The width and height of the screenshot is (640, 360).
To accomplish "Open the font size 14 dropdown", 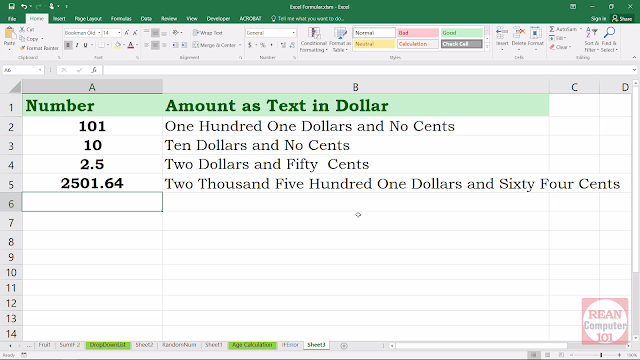I will 119,33.
